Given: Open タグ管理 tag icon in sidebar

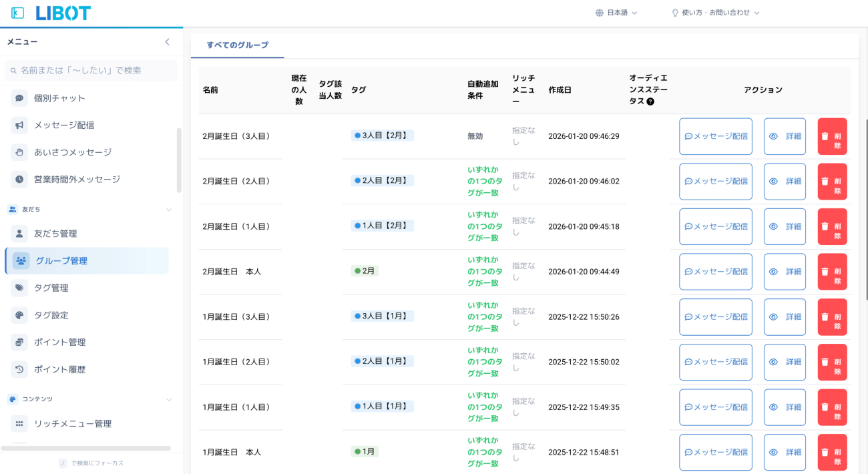Looking at the screenshot, I should coord(19,288).
